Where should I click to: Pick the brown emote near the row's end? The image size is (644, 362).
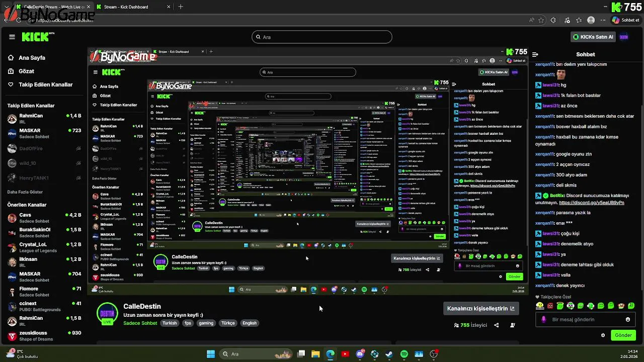click(621, 305)
